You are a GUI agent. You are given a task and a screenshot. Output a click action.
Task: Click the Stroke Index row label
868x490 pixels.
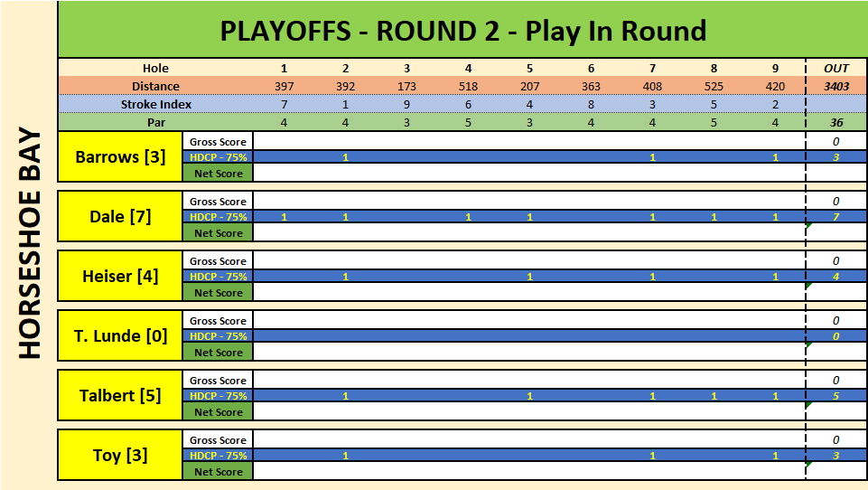pyautogui.click(x=155, y=104)
